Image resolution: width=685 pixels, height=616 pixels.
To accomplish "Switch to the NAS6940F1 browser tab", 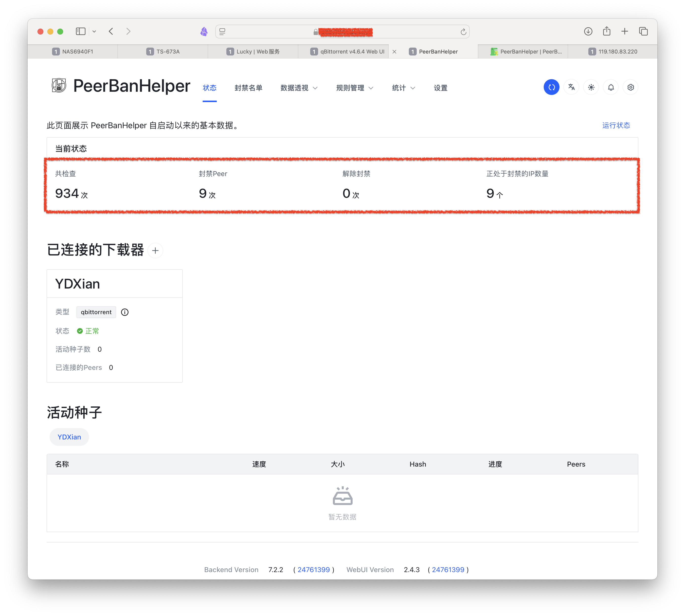I will 72,52.
